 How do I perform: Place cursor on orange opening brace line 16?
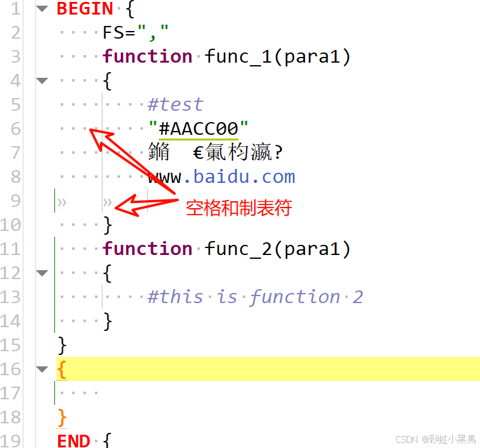[x=61, y=370]
